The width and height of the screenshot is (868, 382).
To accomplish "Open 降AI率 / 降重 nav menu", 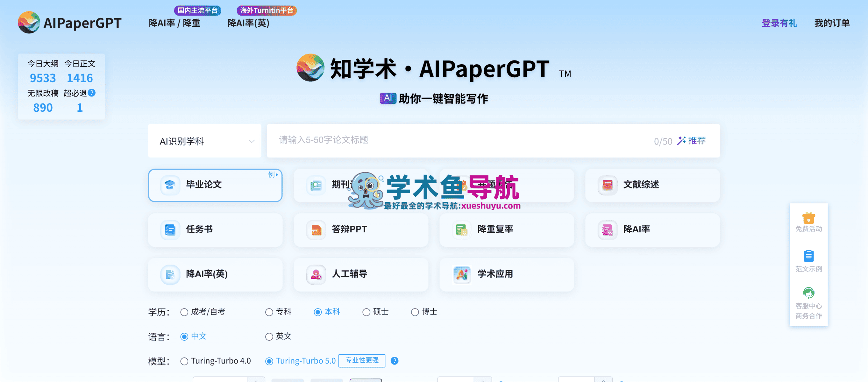I will pos(174,23).
